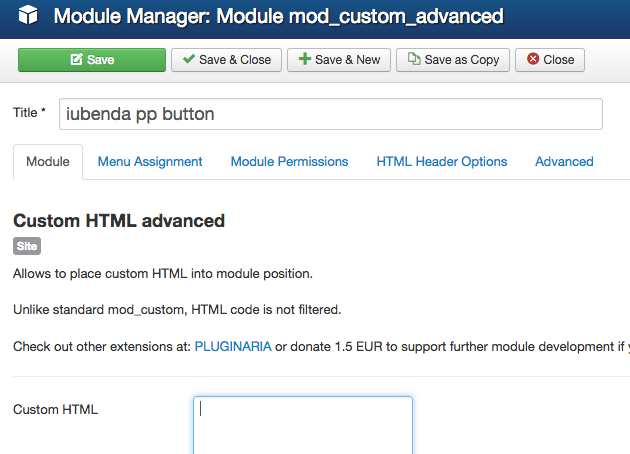Open the Advanced tab
630x454 pixels.
coord(564,161)
